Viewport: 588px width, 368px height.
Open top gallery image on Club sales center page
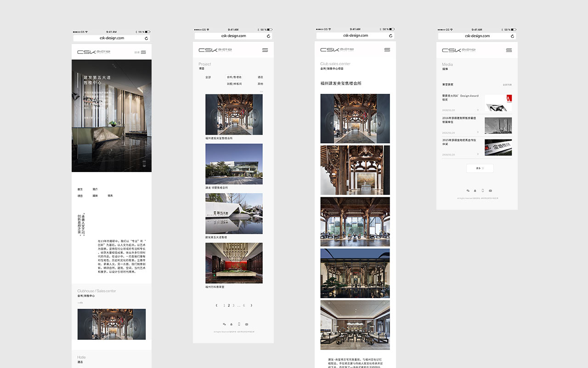point(355,119)
